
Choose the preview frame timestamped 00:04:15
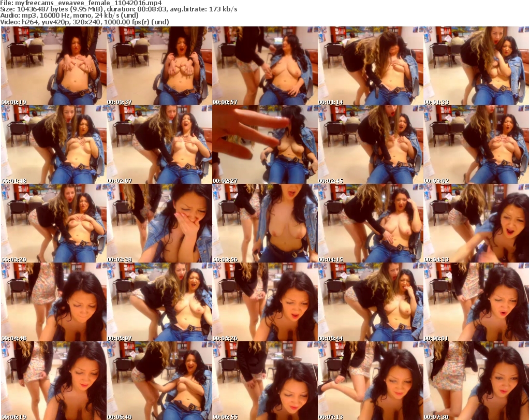[x=371, y=224]
